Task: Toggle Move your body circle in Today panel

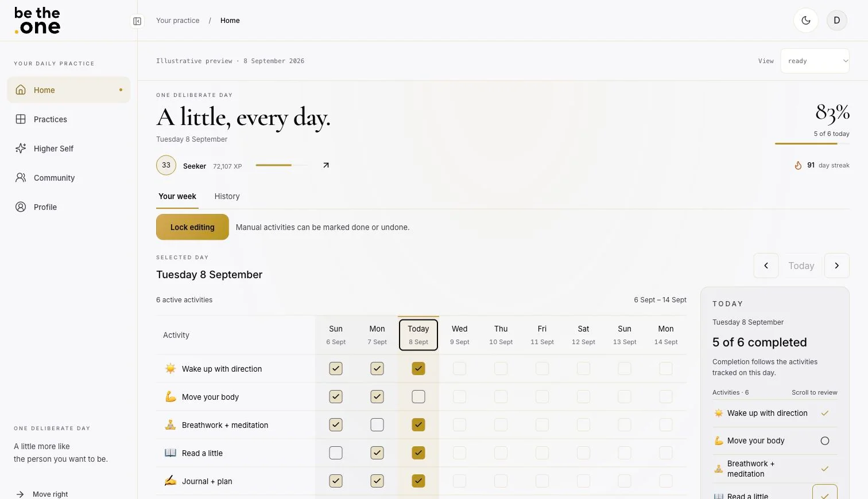Action: [x=825, y=441]
